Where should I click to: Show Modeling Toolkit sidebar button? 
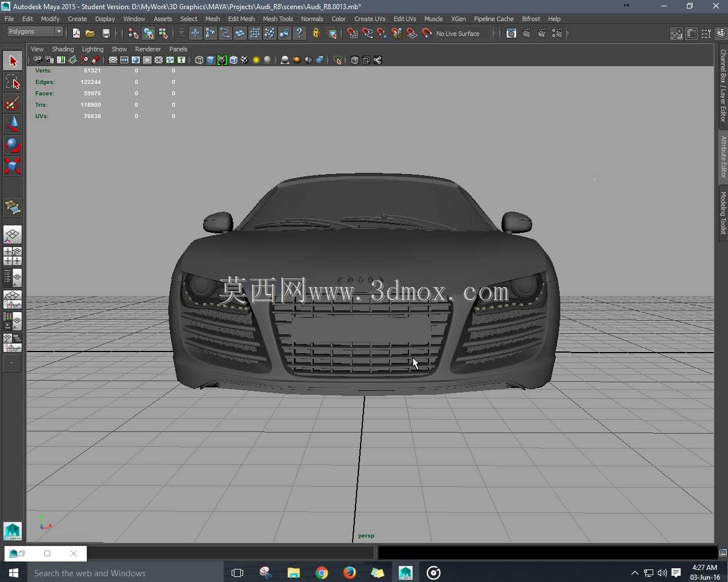point(676,34)
